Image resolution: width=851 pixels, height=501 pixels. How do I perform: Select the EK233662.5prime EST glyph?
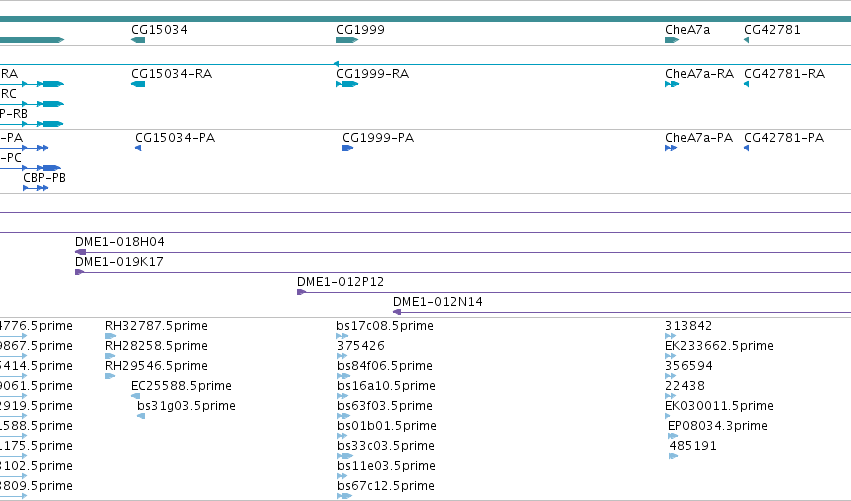coord(670,356)
